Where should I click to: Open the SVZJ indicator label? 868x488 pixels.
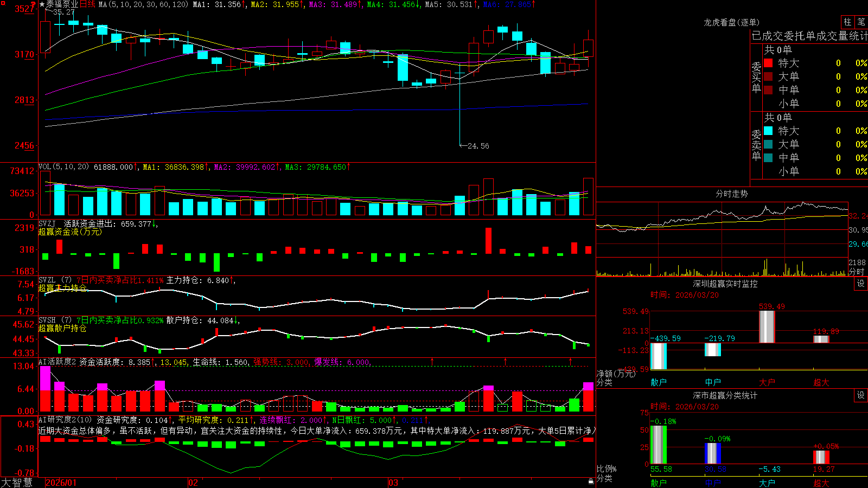(47, 223)
